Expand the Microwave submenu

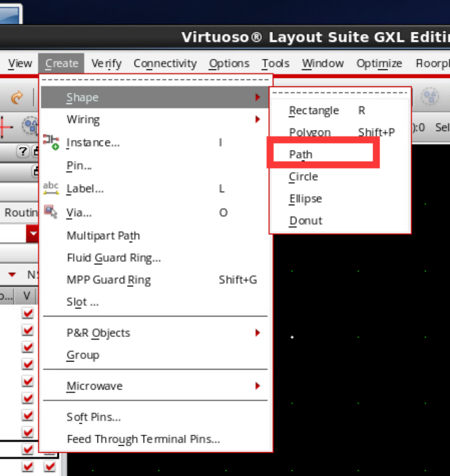click(155, 386)
